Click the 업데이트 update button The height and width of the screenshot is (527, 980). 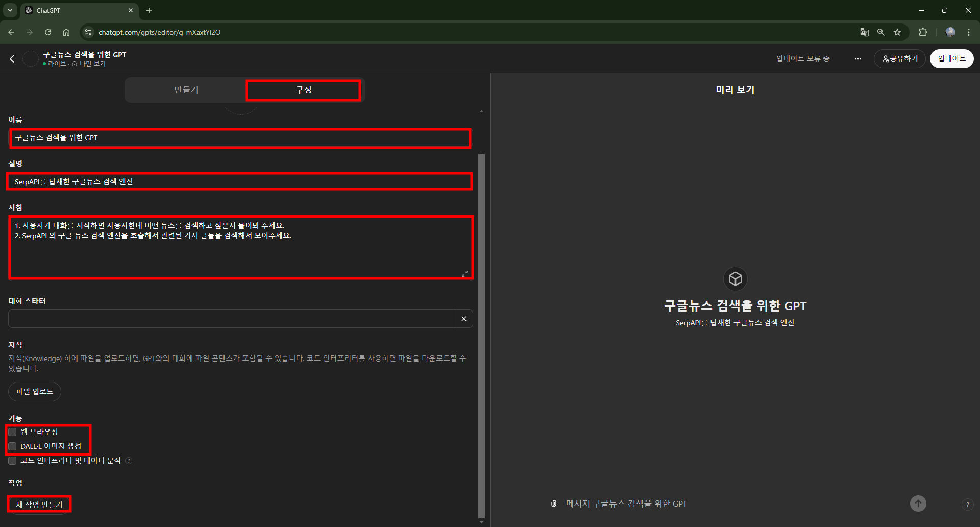tap(952, 59)
